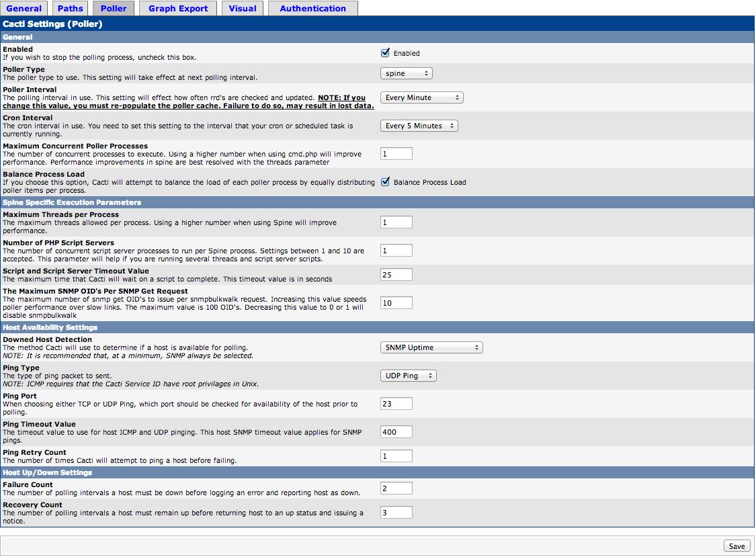Click the Maximum Concurrent Poller Processes field

point(396,154)
